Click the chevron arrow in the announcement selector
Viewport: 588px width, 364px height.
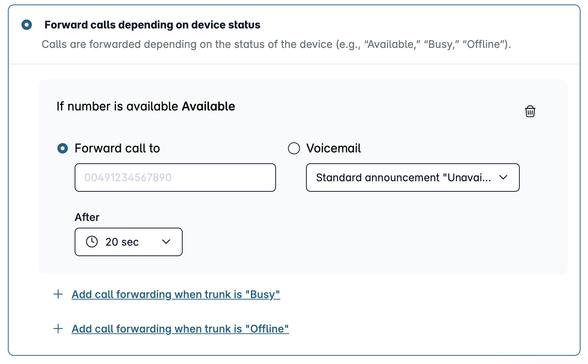[503, 178]
